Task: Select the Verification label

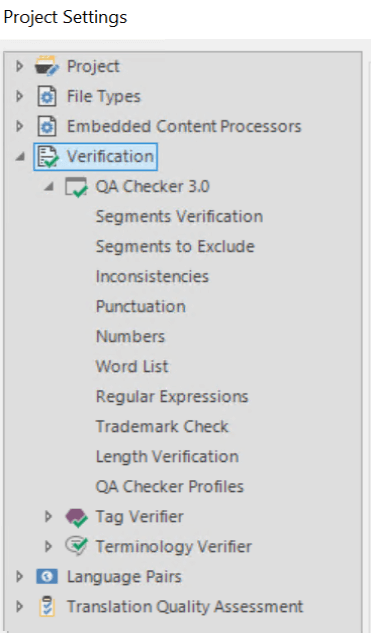Action: (x=110, y=157)
